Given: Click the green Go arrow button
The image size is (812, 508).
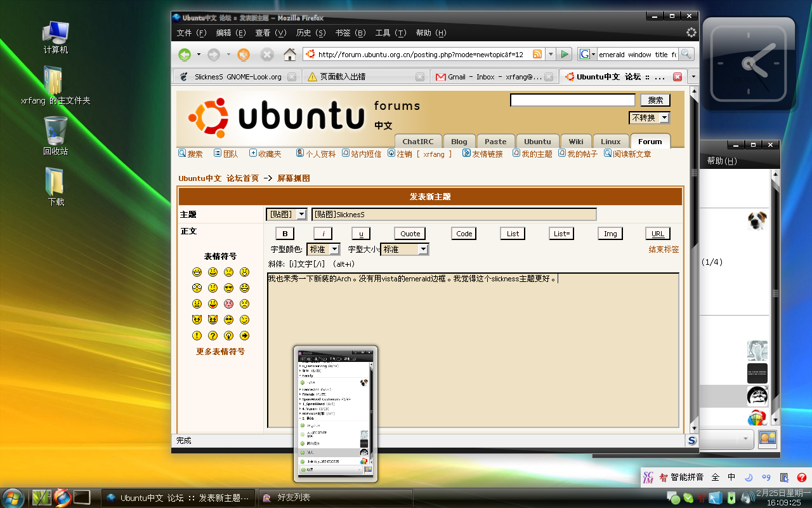Looking at the screenshot, I should coord(565,55).
